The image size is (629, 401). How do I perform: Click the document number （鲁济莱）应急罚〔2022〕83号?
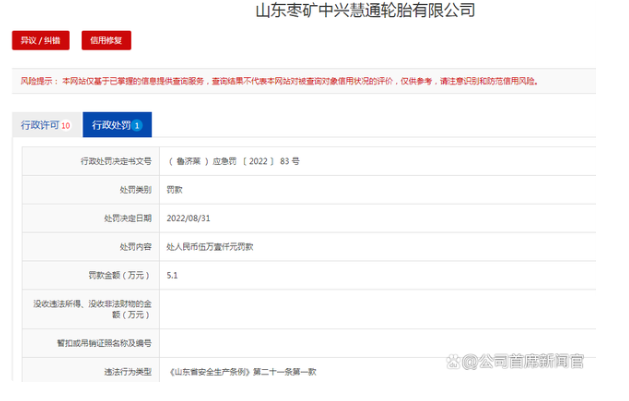[x=233, y=161]
